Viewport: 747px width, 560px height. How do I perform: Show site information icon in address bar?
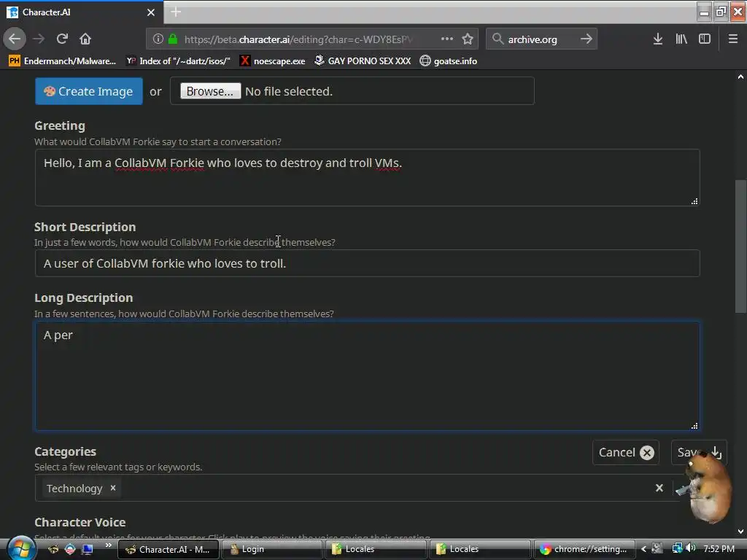pos(158,39)
